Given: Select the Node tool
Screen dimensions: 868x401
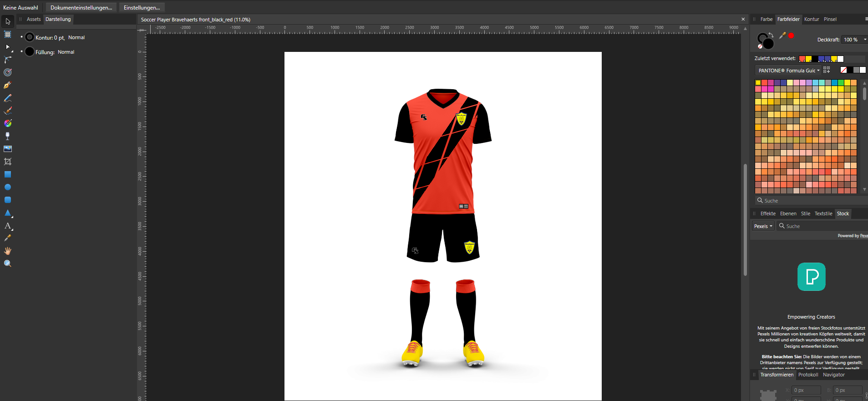Looking at the screenshot, I should [x=8, y=47].
